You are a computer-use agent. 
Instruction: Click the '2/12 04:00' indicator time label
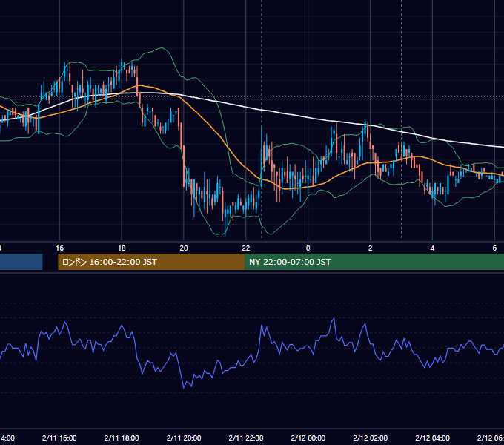432,438
